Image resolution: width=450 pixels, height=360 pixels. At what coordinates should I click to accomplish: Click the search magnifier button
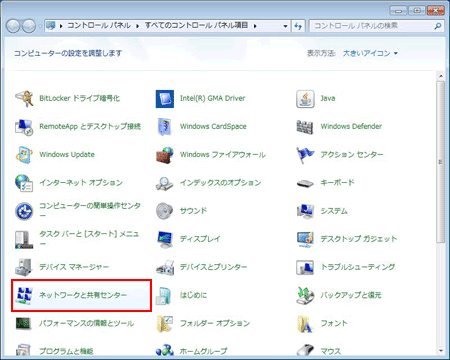[x=438, y=26]
